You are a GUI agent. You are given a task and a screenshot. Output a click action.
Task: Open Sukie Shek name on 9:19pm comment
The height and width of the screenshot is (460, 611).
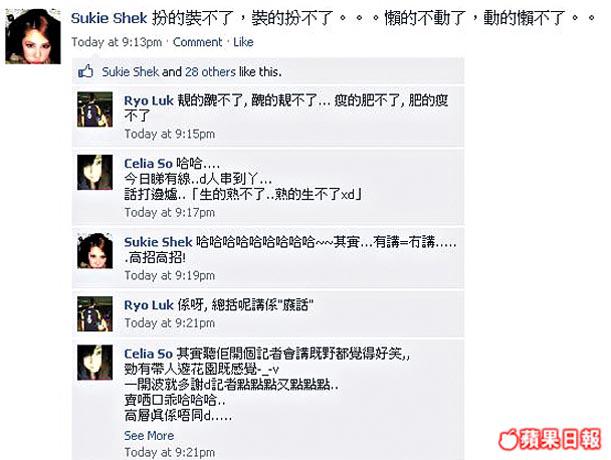(158, 242)
